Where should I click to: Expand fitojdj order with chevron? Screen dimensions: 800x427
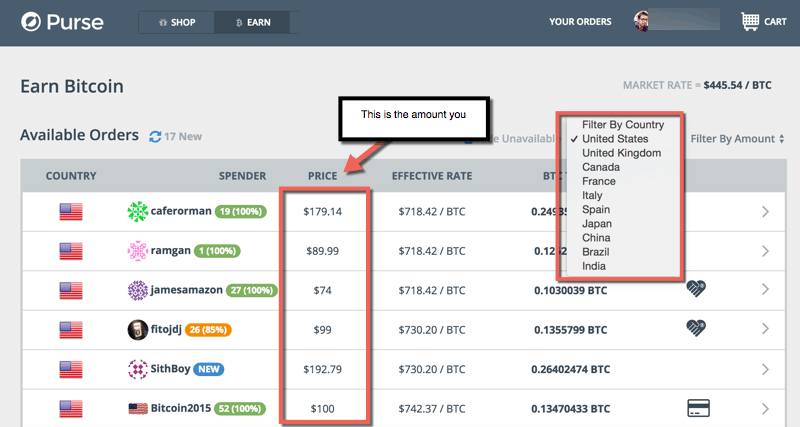tap(765, 329)
